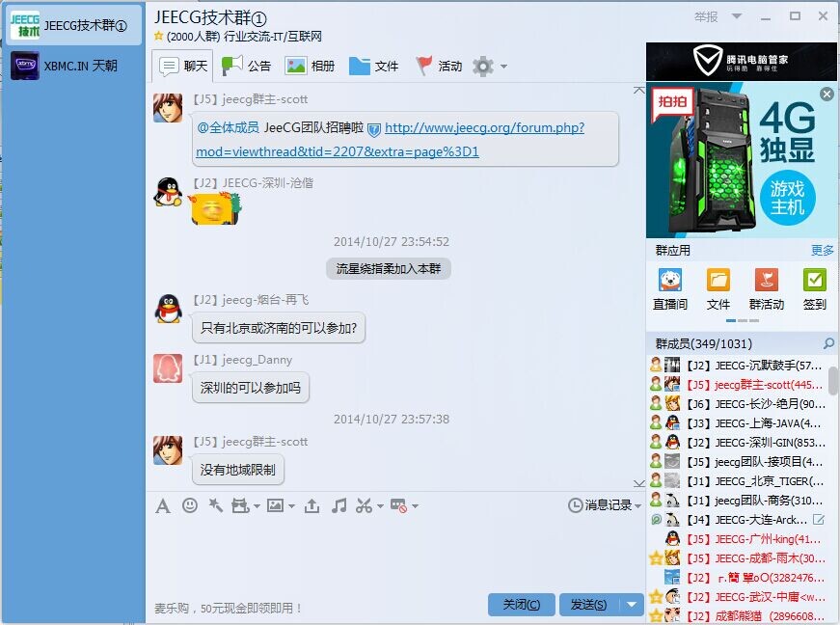Select member JEECG-长沙-绝月
The height and width of the screenshot is (625, 840).
tap(737, 404)
